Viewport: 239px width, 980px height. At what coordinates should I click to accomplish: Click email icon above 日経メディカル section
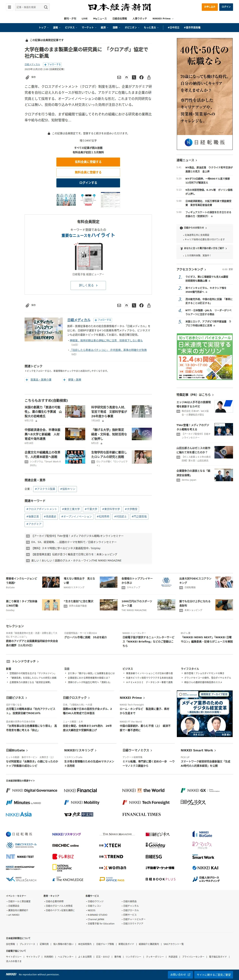119,305
